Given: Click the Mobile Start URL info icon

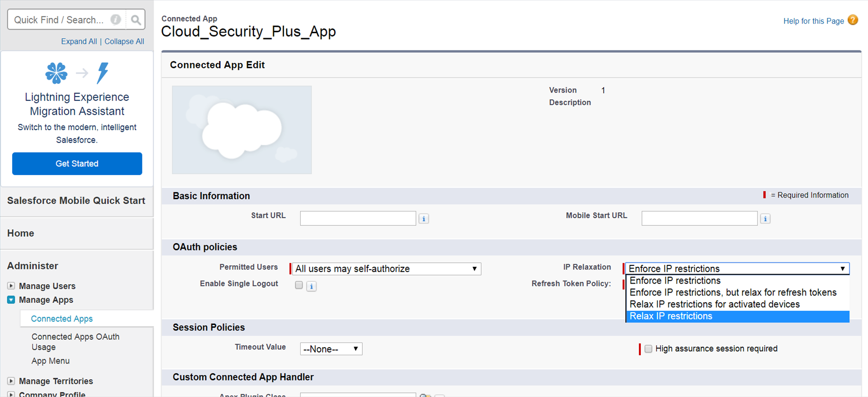Looking at the screenshot, I should pyautogui.click(x=765, y=219).
